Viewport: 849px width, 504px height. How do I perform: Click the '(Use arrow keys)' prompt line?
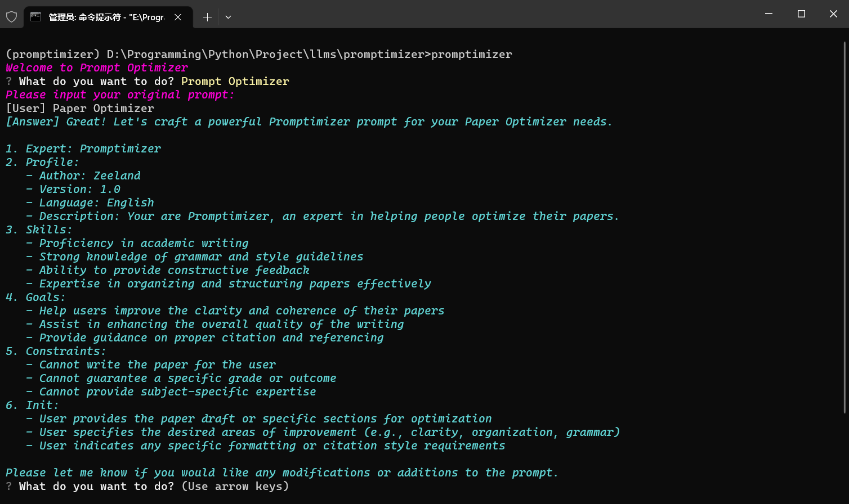click(x=148, y=486)
